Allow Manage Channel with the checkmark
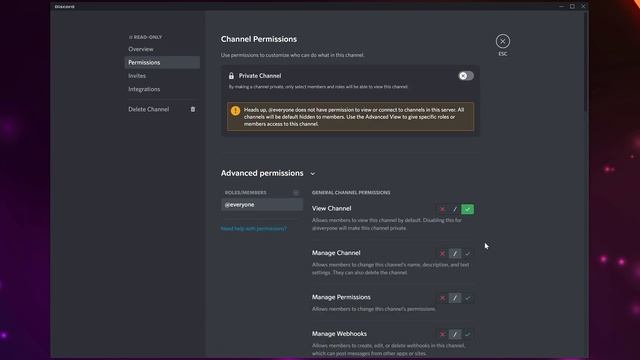 (467, 253)
